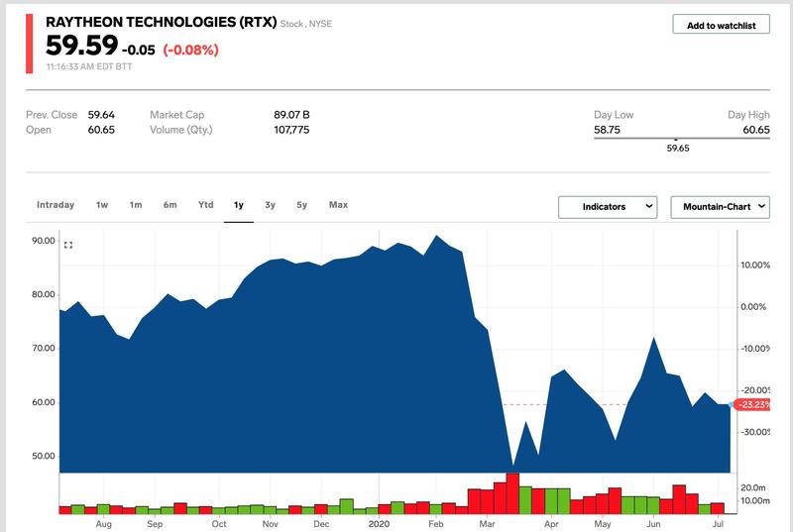Click the 10.00m volume axis label
This screenshot has width=793, height=532.
coord(755,500)
